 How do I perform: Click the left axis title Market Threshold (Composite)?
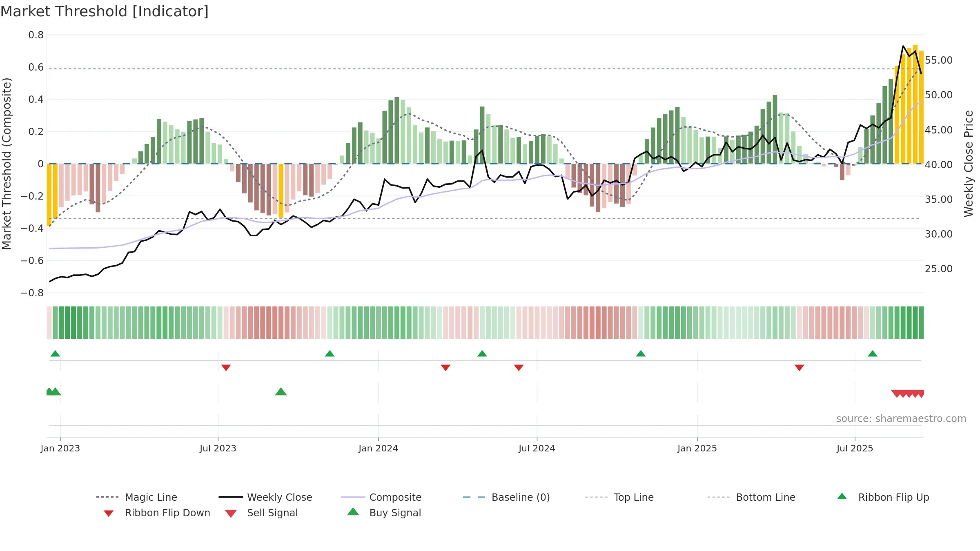pyautogui.click(x=7, y=164)
